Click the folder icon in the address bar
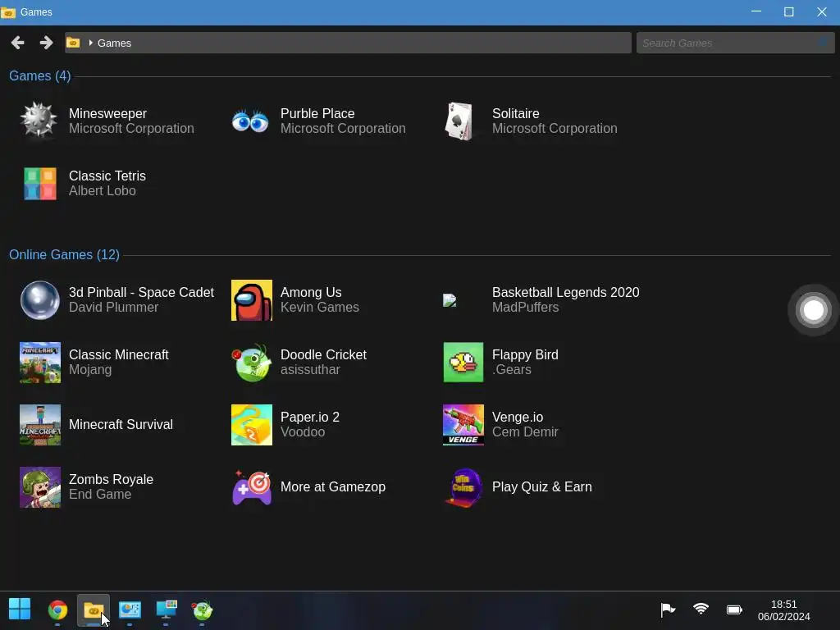This screenshot has height=630, width=840. click(73, 43)
